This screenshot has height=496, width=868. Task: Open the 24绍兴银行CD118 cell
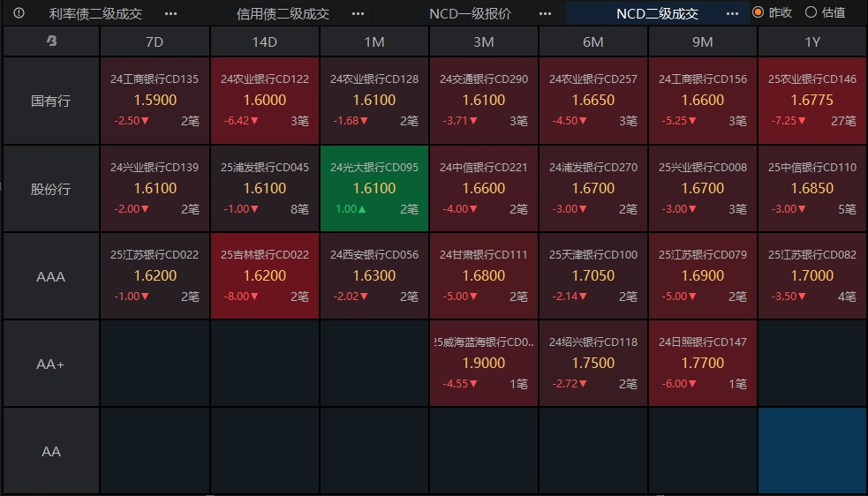(593, 364)
